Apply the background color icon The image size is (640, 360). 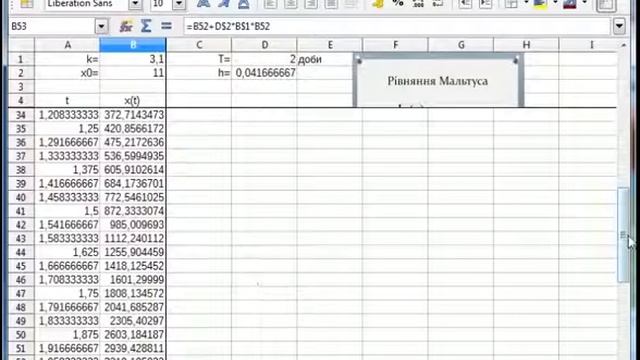pos(540,4)
